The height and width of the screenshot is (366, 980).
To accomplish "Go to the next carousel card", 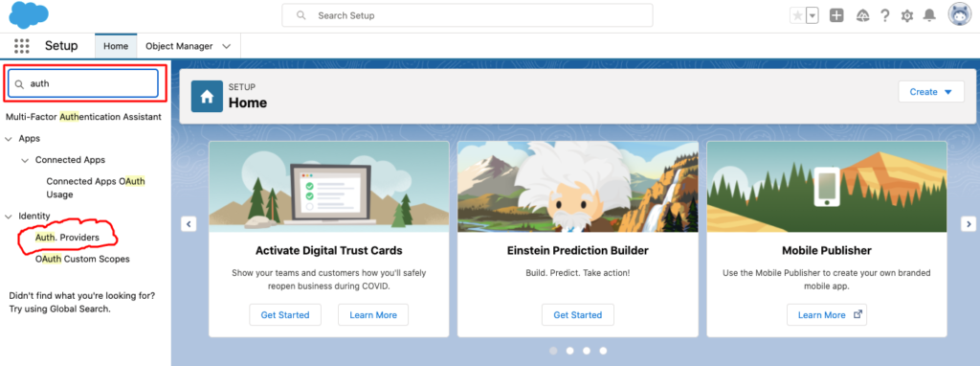I will point(969,223).
